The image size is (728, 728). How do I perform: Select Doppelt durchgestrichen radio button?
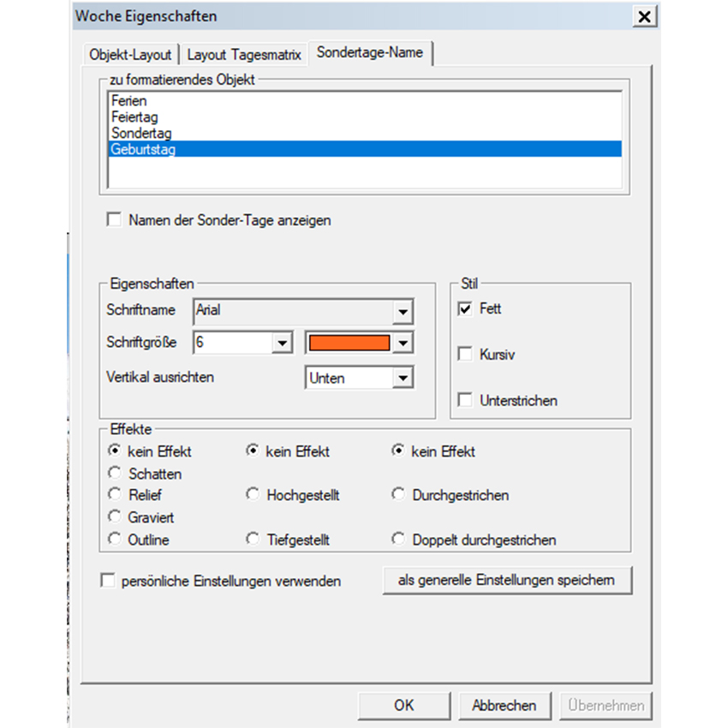tap(398, 540)
